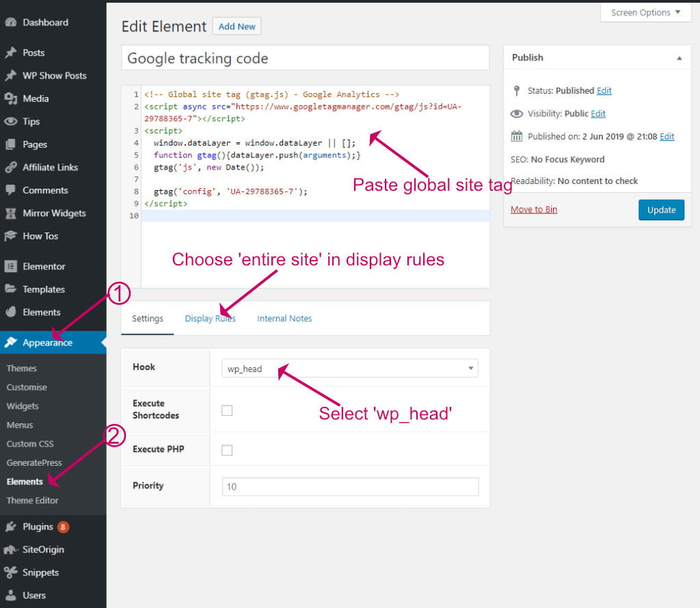Viewport: 700px width, 608px height.
Task: Collapse the Publish panel
Action: (x=679, y=57)
